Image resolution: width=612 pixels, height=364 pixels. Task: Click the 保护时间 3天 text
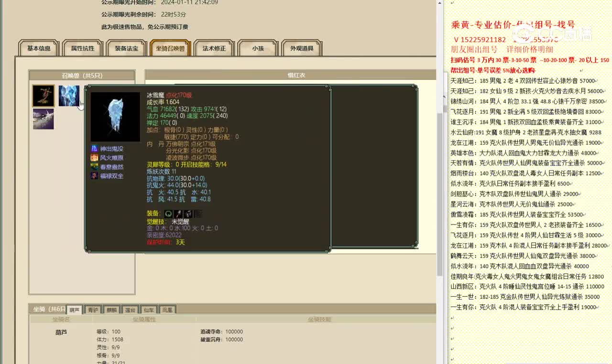point(166,242)
